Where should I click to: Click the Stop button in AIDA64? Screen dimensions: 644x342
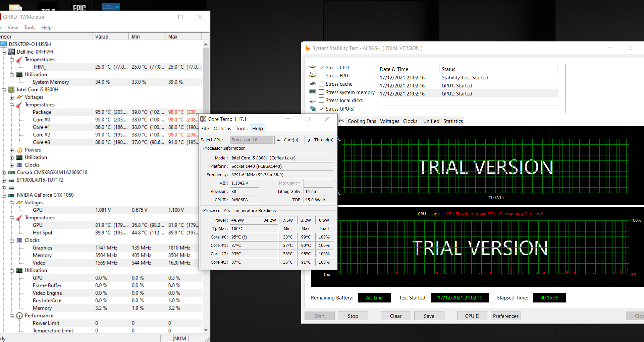353,316
